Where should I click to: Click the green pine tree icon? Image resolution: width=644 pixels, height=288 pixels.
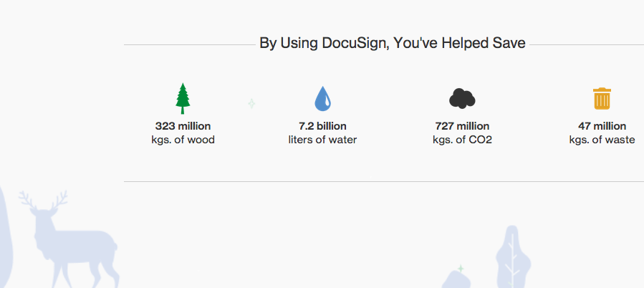[183, 99]
